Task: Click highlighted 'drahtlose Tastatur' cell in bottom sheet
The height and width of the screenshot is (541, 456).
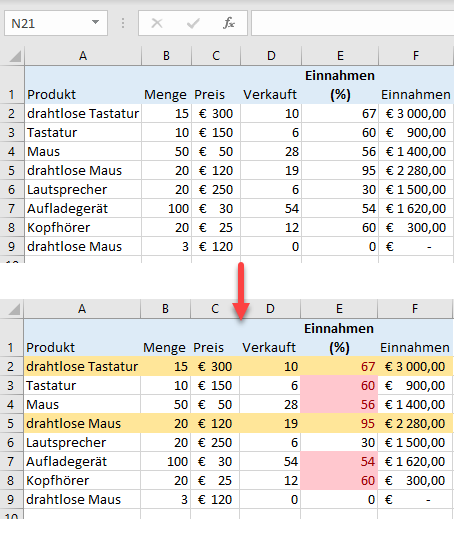Action: coord(82,366)
